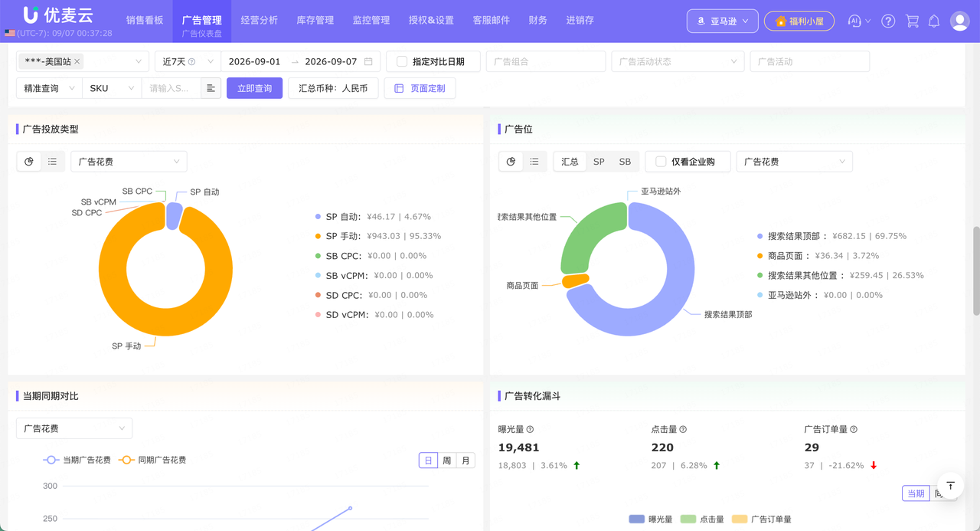Viewport: 980px width, 531px height.
Task: Open the 库存管理 menu
Action: click(315, 20)
